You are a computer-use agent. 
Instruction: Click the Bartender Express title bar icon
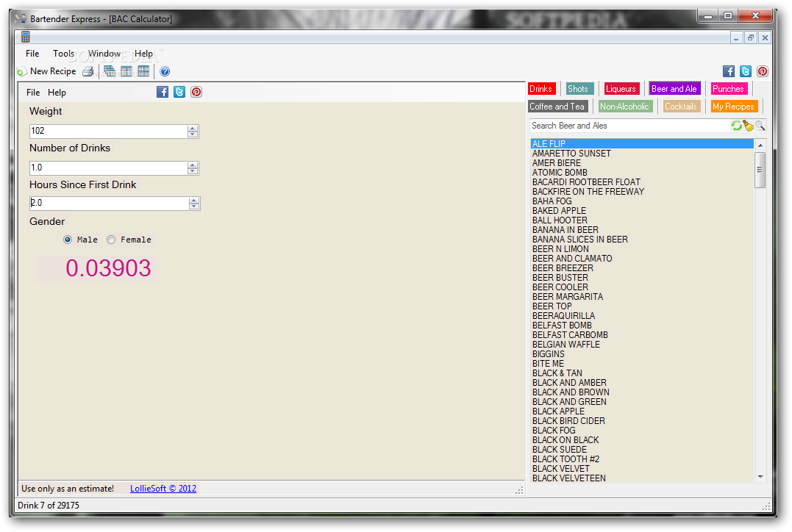(20, 18)
